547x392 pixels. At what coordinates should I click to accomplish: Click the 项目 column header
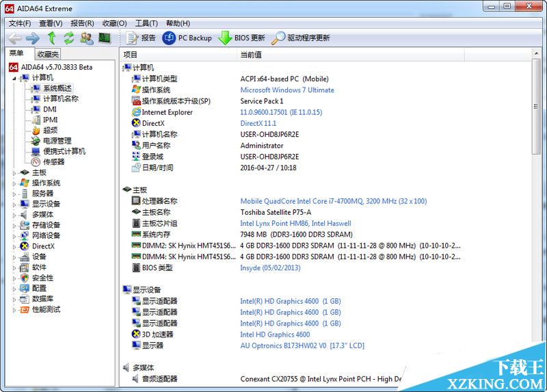(178, 55)
